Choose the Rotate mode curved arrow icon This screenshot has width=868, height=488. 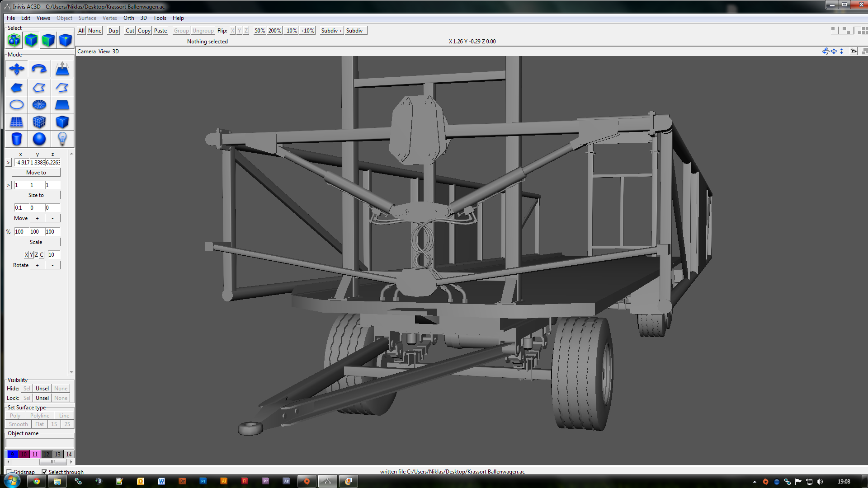(39, 69)
